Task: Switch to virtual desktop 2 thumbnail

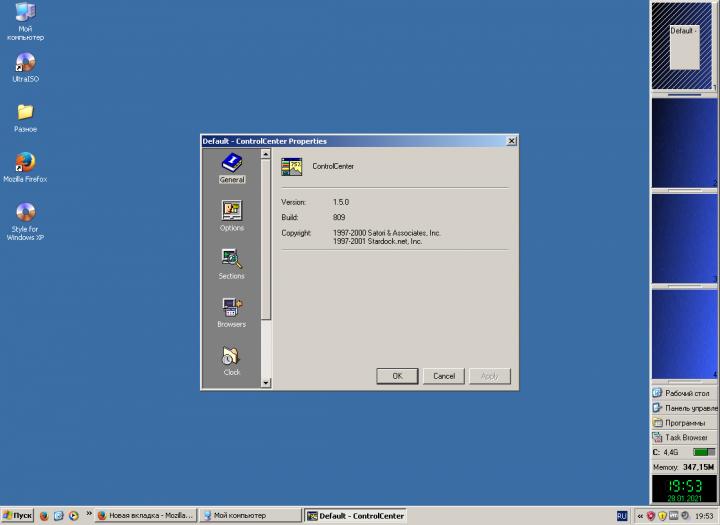Action: [x=684, y=142]
